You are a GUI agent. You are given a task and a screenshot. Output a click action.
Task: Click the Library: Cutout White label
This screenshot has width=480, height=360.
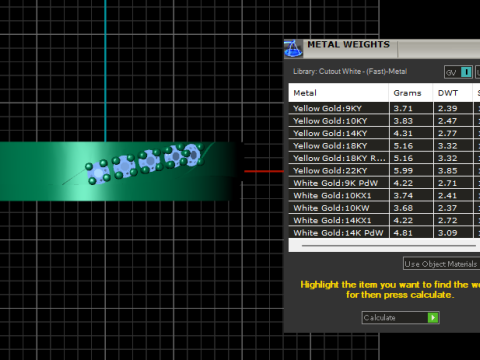(350, 71)
